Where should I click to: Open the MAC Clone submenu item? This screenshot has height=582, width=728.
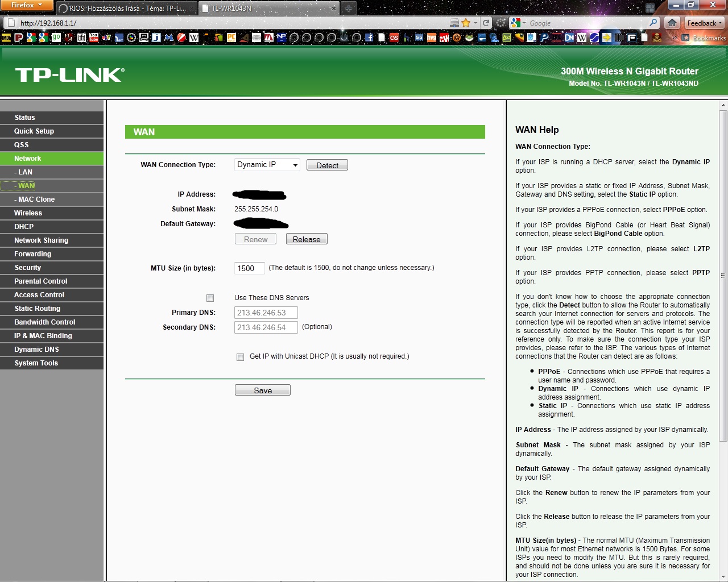click(52, 199)
